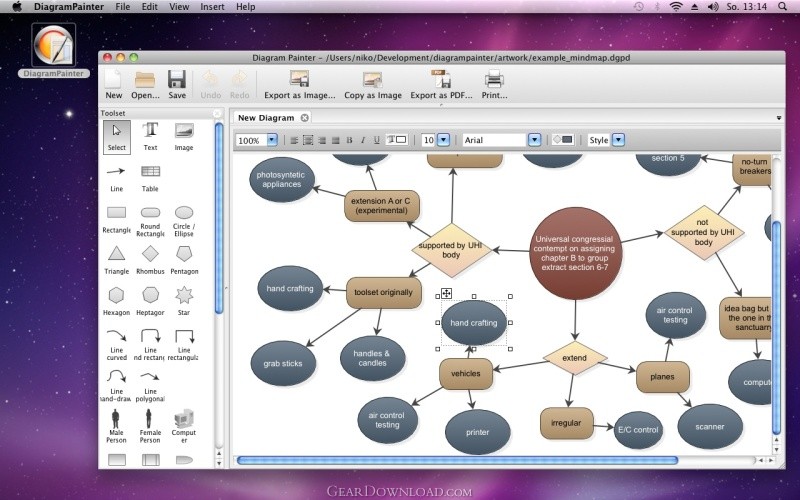Open the Insert menu
The image size is (800, 500).
coord(212,7)
